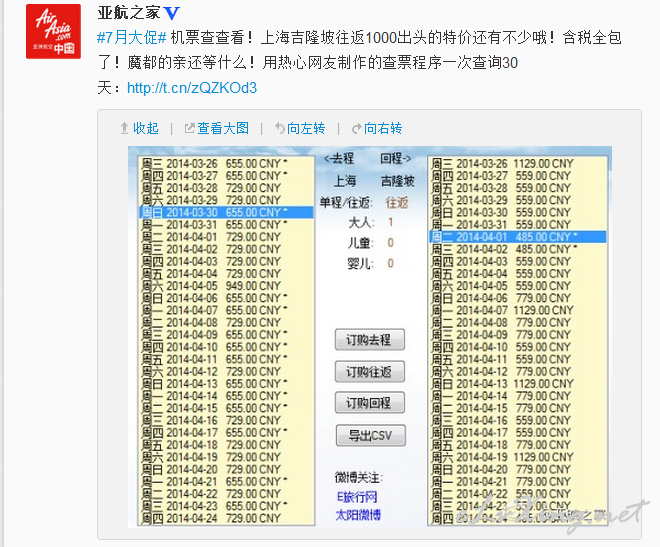Viewport: 660px width, 547px height.
Task: Click the blue V verified badge icon
Action: coord(171,13)
